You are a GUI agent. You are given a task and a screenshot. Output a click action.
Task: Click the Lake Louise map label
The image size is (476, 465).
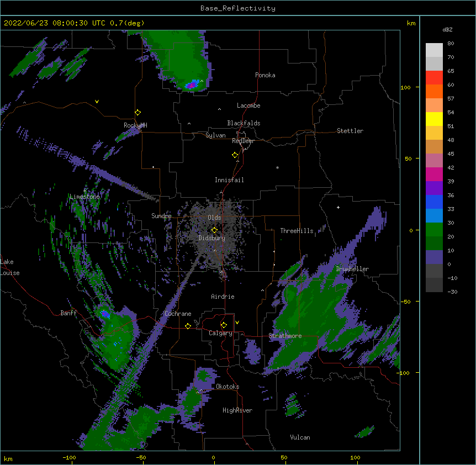coord(9,267)
